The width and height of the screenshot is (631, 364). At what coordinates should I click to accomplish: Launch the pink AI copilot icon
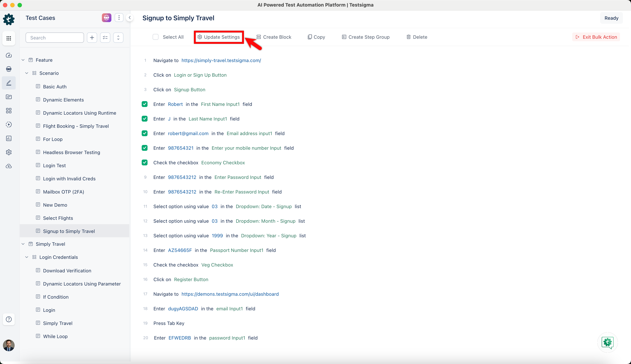[x=106, y=18]
